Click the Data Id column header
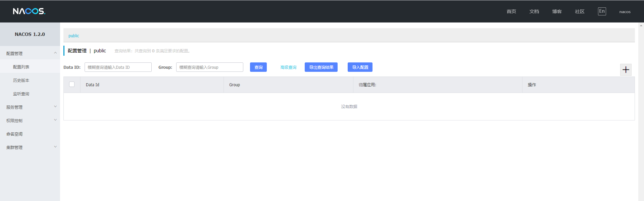 coord(152,85)
